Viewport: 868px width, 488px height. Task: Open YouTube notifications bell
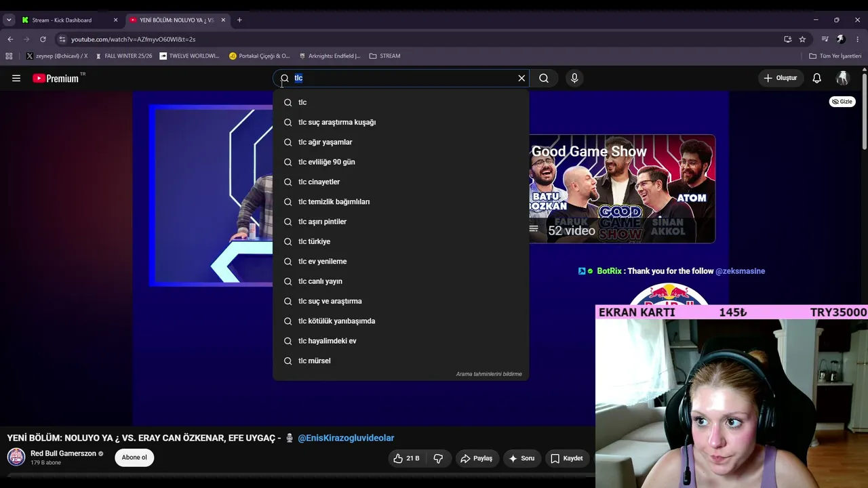[x=817, y=78]
